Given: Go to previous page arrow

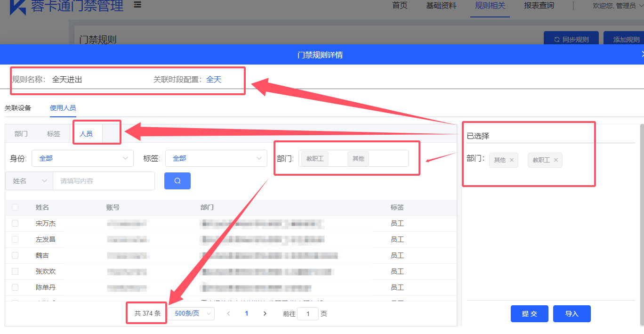Looking at the screenshot, I should (228, 314).
